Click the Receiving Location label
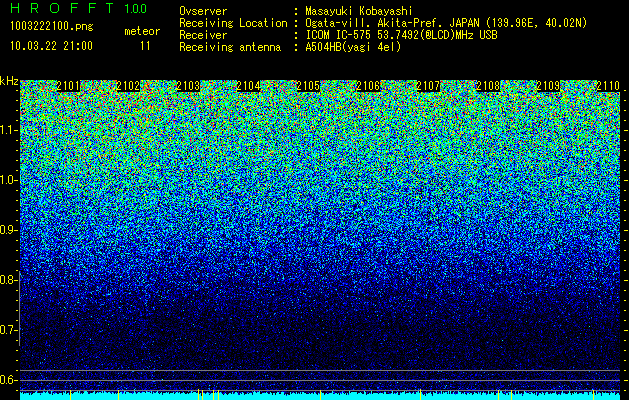Image resolution: width=629 pixels, height=400 pixels. [233, 23]
